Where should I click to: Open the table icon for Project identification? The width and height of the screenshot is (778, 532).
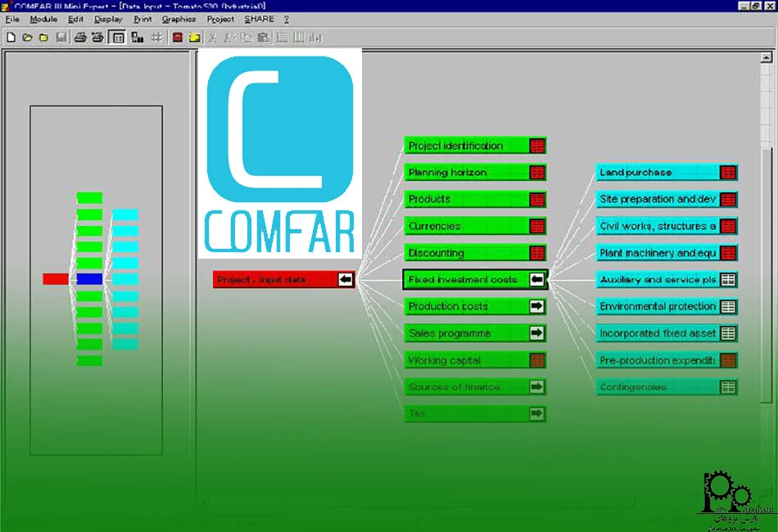click(x=536, y=146)
